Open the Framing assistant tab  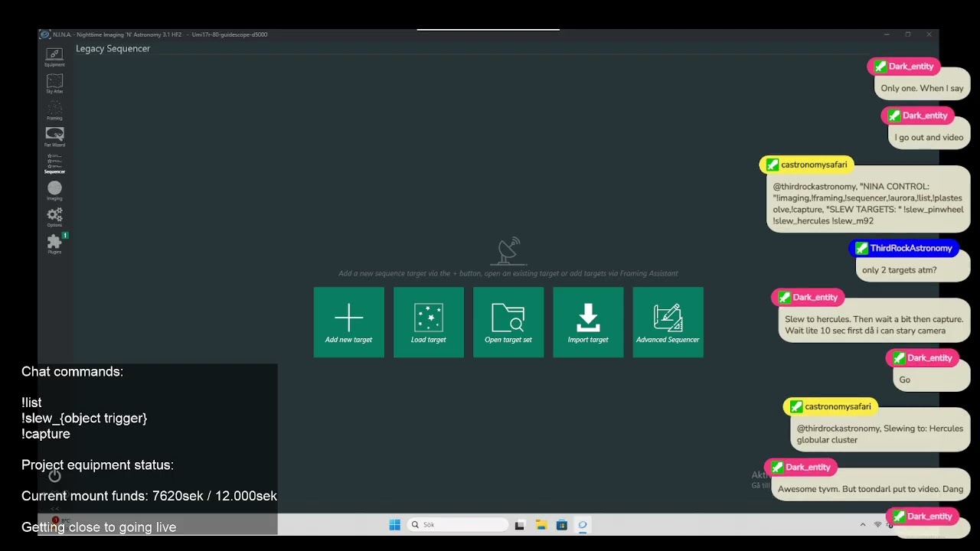[x=54, y=110]
